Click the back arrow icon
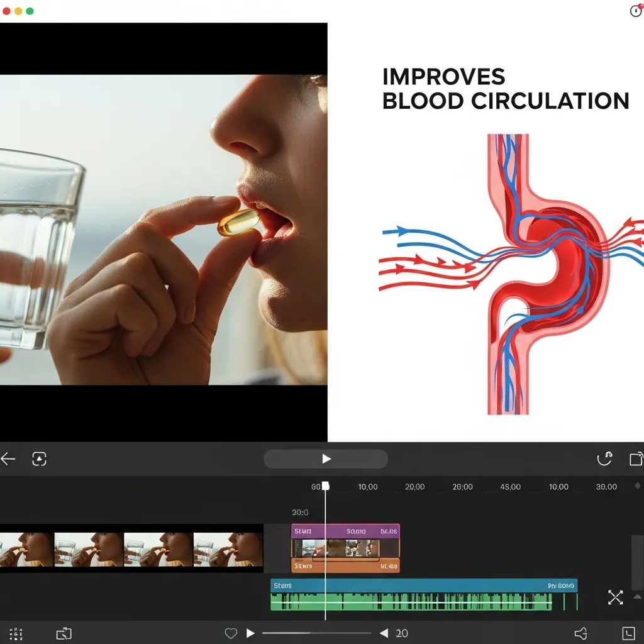The height and width of the screenshot is (644, 644). click(x=8, y=459)
